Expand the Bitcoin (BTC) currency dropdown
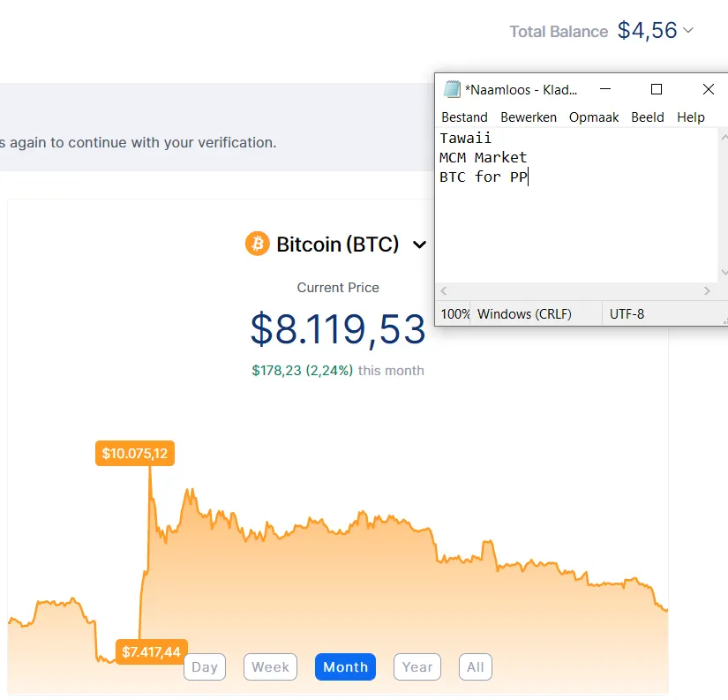The height and width of the screenshot is (700, 728). click(x=420, y=245)
